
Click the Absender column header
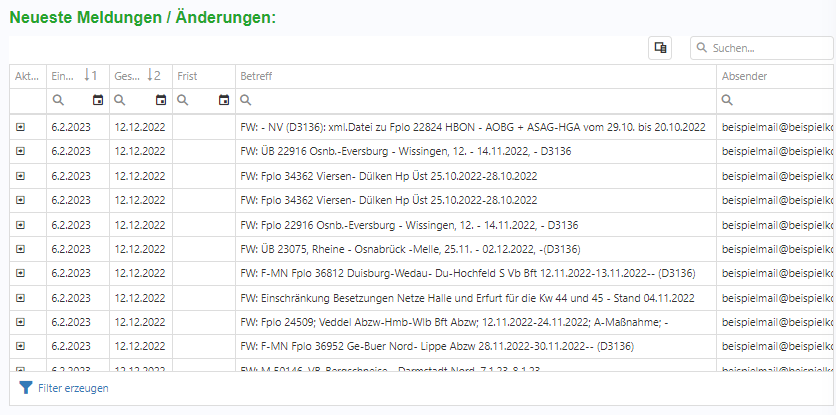(x=745, y=76)
